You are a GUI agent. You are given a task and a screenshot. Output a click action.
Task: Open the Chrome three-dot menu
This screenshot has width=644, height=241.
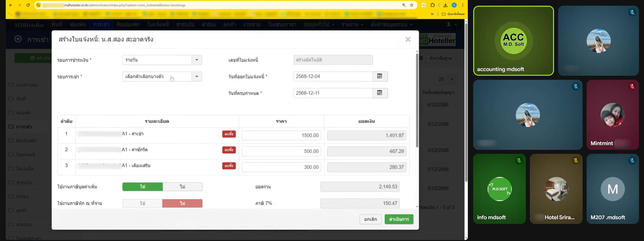[x=463, y=5]
